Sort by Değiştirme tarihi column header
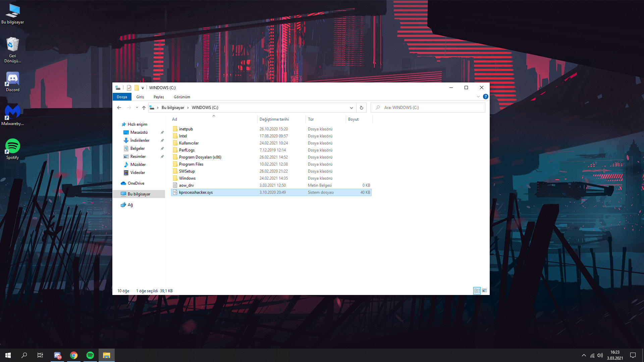 (274, 119)
